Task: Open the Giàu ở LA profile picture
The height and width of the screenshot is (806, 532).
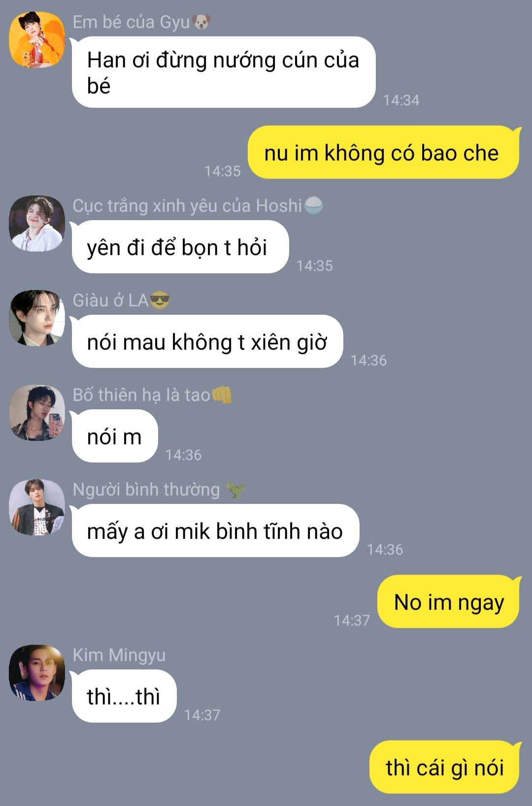Action: 37,318
